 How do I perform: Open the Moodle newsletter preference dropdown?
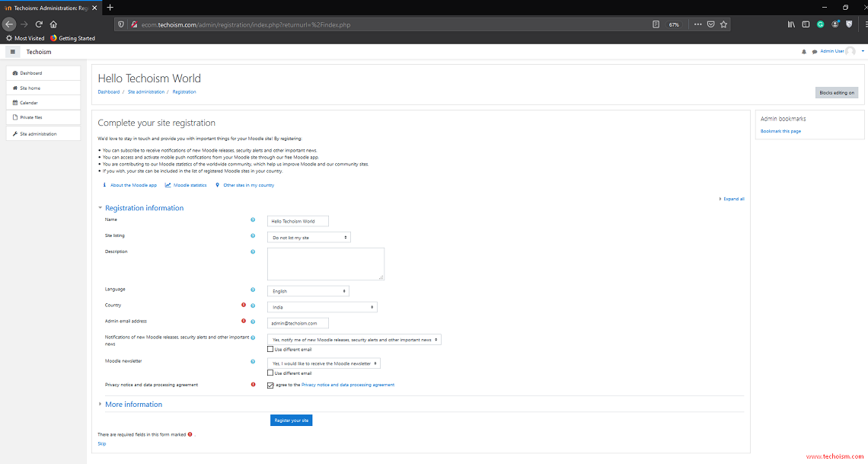(324, 363)
